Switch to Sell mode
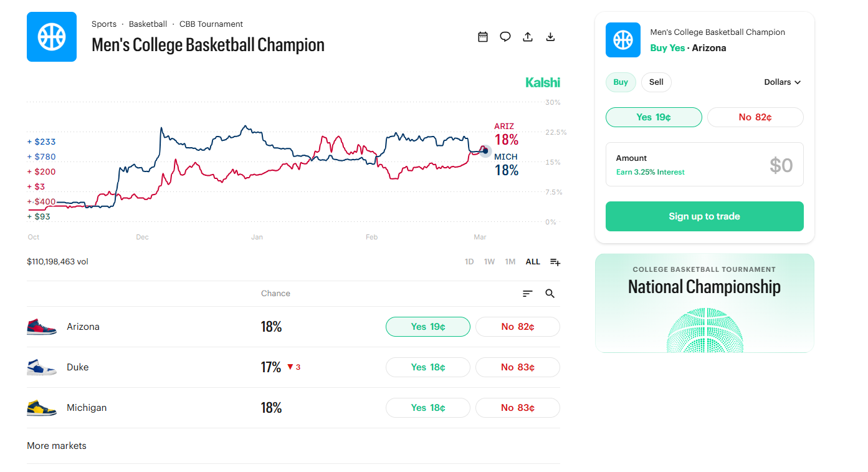Image resolution: width=868 pixels, height=472 pixels. coord(656,82)
